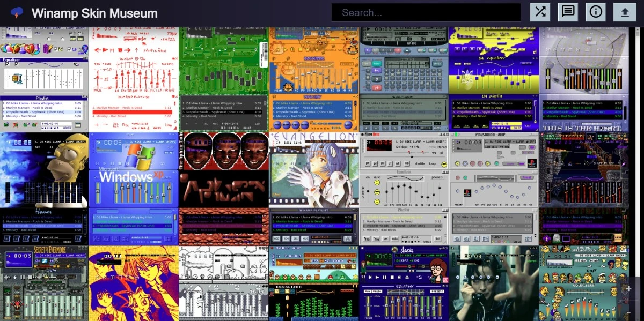Click the Winamp lightning bolt logo
Viewport: 644px width, 321px height.
(17, 13)
